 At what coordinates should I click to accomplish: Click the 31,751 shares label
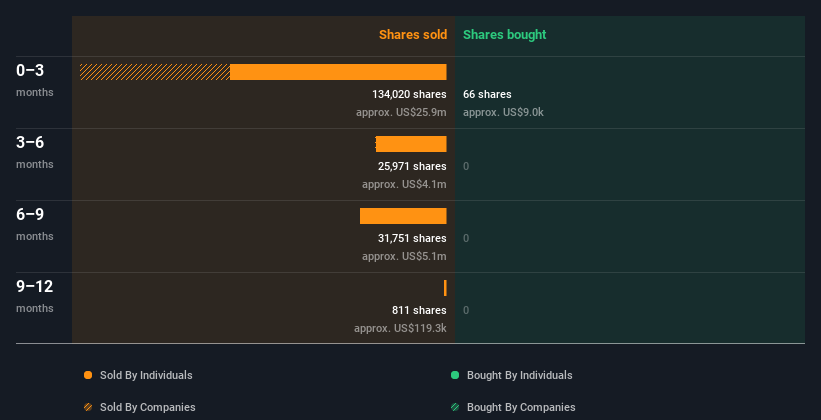coord(412,238)
